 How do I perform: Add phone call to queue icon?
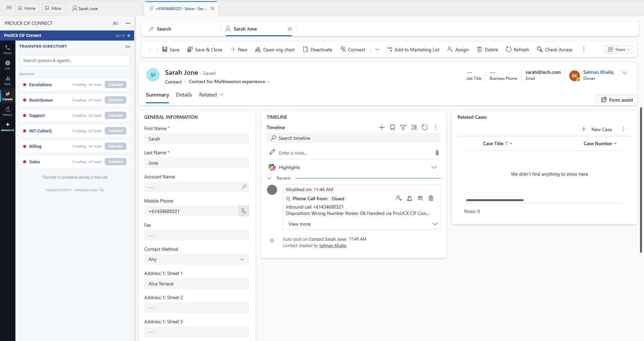(x=410, y=198)
